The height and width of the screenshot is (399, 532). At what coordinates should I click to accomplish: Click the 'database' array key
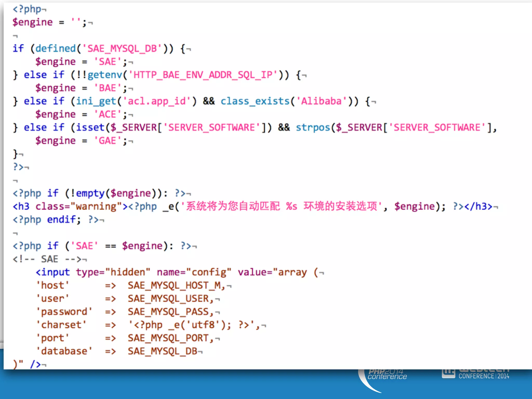coord(64,351)
